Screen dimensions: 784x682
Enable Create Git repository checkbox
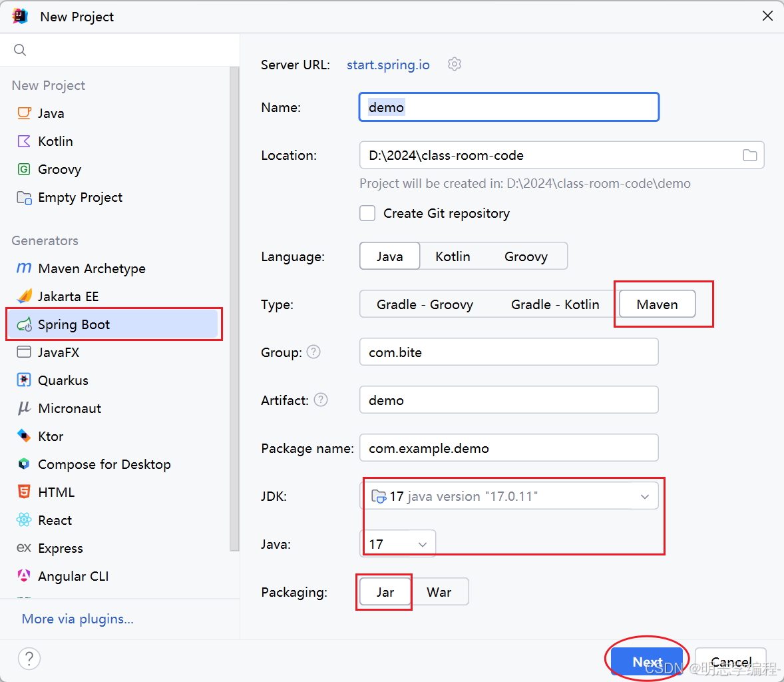tap(367, 213)
